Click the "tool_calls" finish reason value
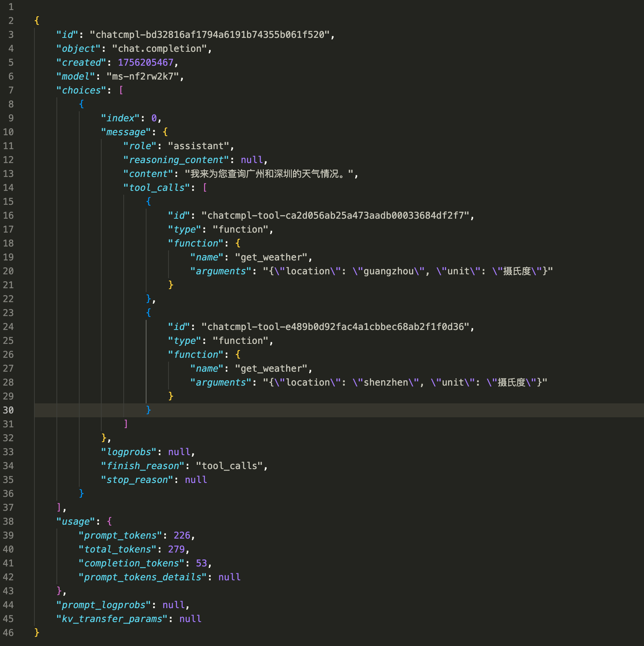644x646 pixels. pos(229,466)
